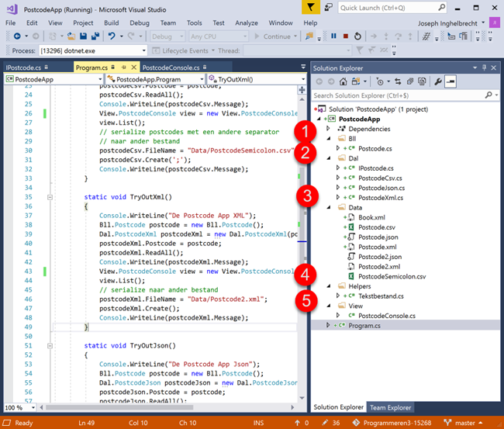Switch to the PostcodeConsole.cs tab
Viewport: 504px width, 429px height.
click(x=171, y=67)
